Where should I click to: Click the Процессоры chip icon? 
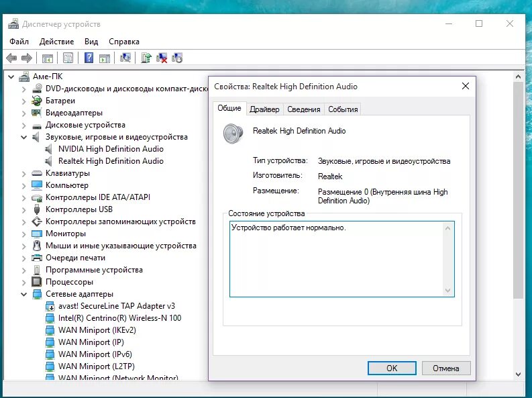coord(37,282)
